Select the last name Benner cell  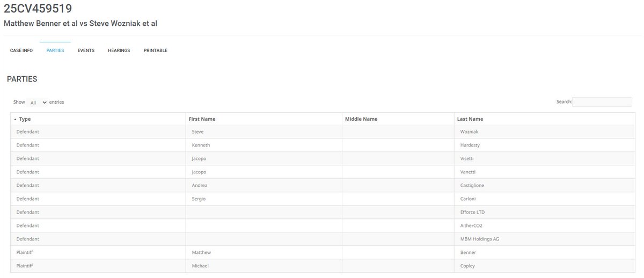(x=545, y=253)
